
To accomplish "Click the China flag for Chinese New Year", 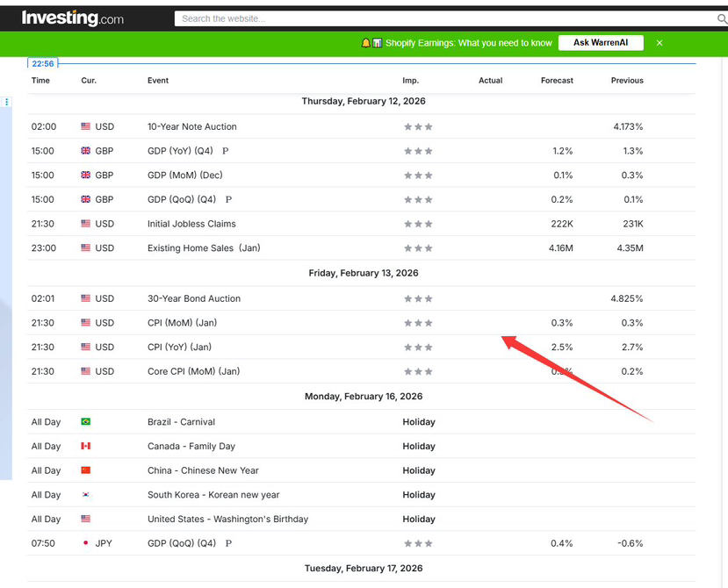I will [x=86, y=470].
